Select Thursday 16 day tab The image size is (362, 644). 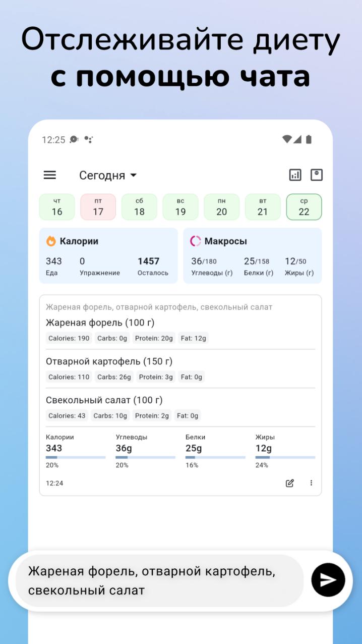(x=57, y=207)
